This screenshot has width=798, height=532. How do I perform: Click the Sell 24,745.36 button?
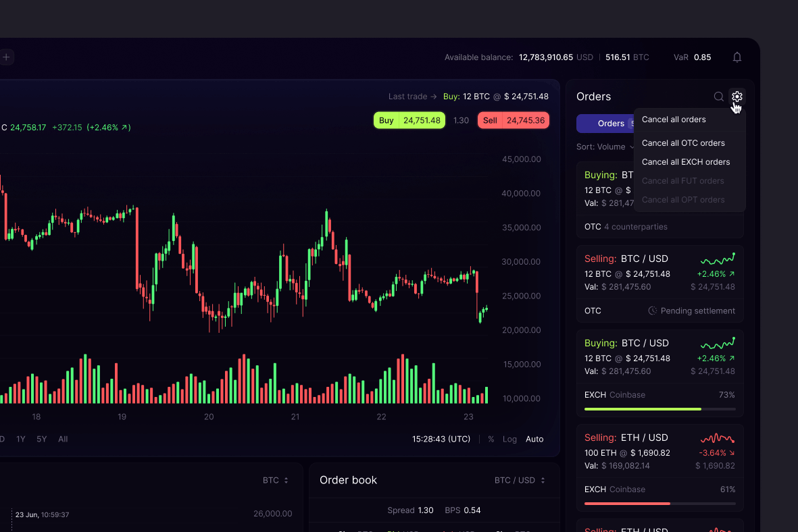513,121
